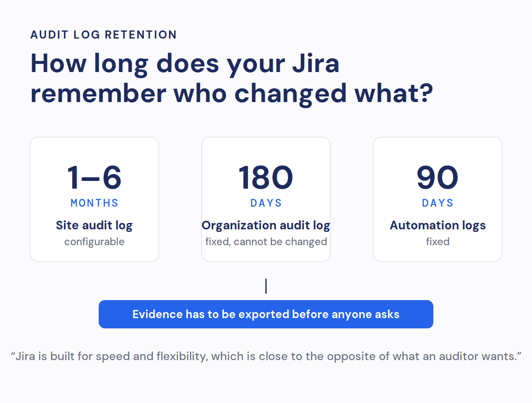Click the 'Organization audit log' title
Screen dimensions: 532x403
coord(266,226)
